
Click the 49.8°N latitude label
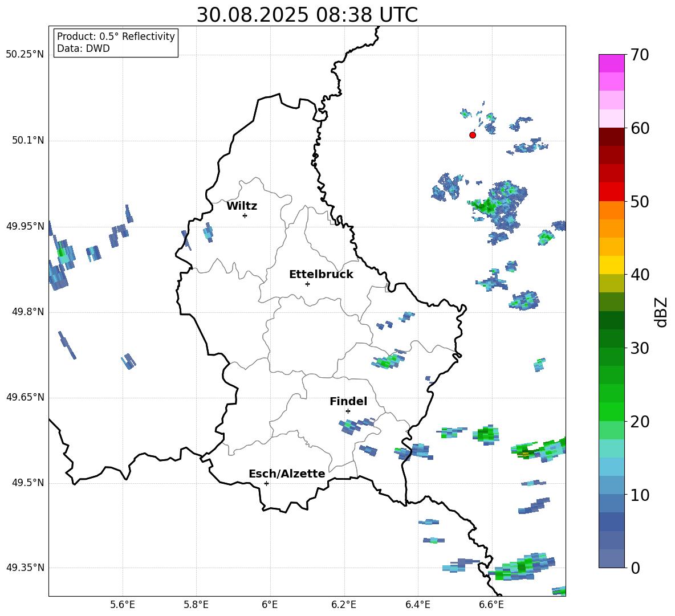[28, 312]
